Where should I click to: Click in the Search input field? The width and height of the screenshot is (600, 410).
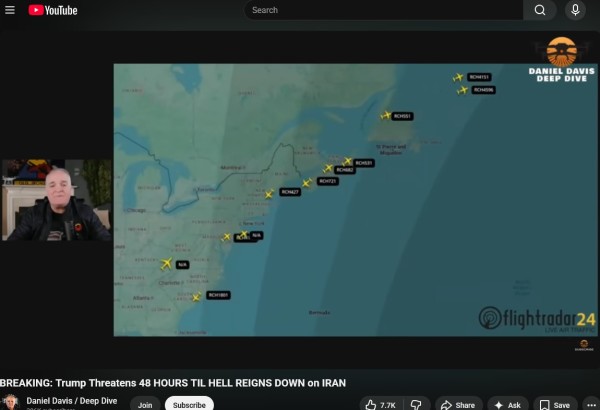click(x=385, y=10)
